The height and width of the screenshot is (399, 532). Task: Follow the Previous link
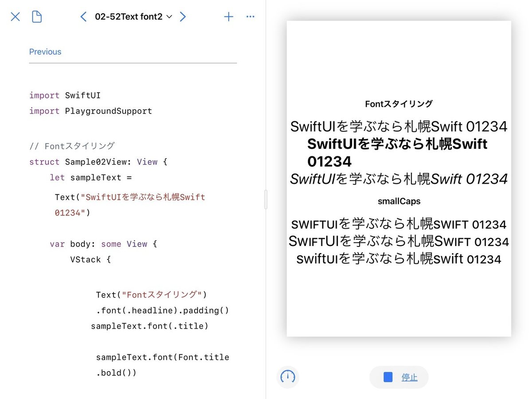[45, 52]
